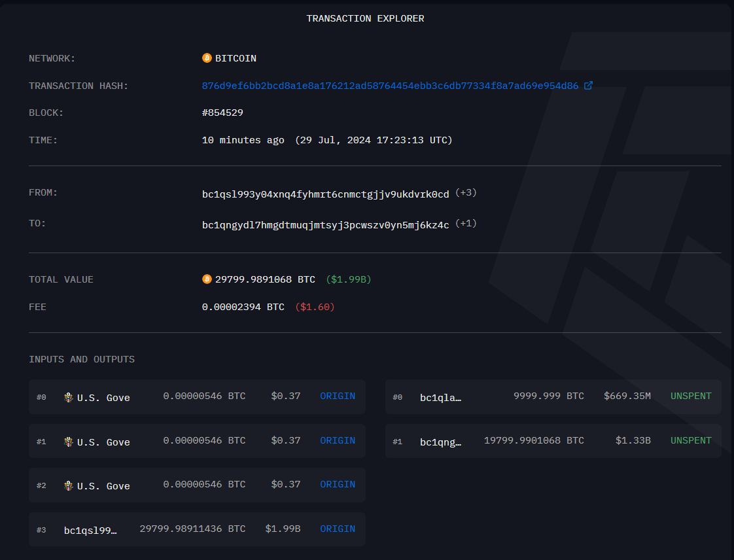Click block number #854529
The width and height of the screenshot is (734, 560).
click(x=222, y=113)
